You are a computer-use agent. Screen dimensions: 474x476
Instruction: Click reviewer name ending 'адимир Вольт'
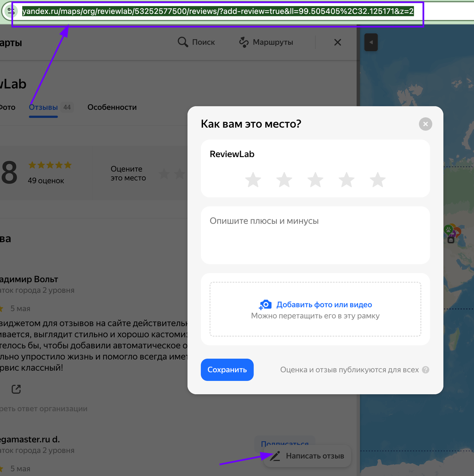point(29,279)
